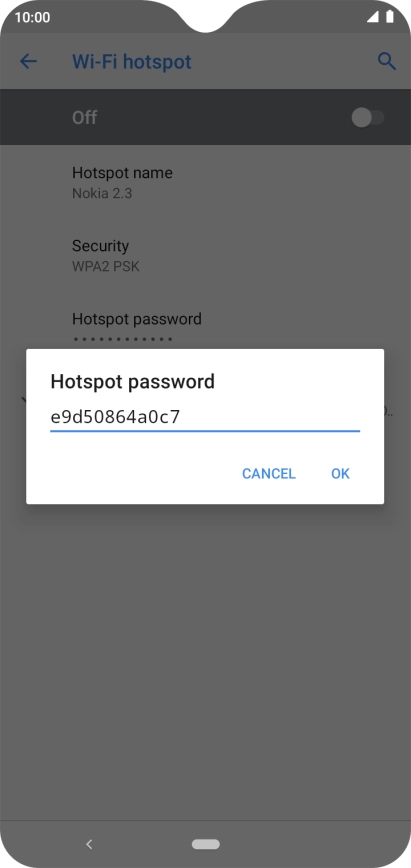Tap the back arrow beside Wi-Fi hotspot

click(28, 61)
